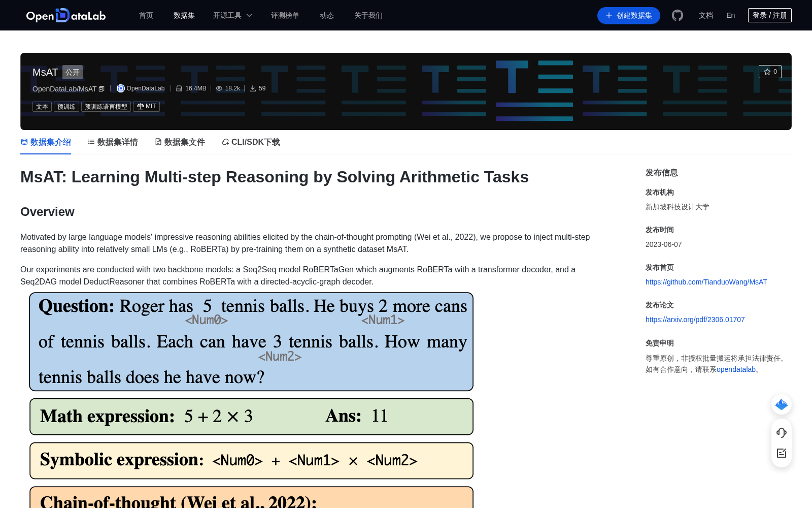Open the GitHub TianduoWang/MsAT homepage link

coord(706,282)
